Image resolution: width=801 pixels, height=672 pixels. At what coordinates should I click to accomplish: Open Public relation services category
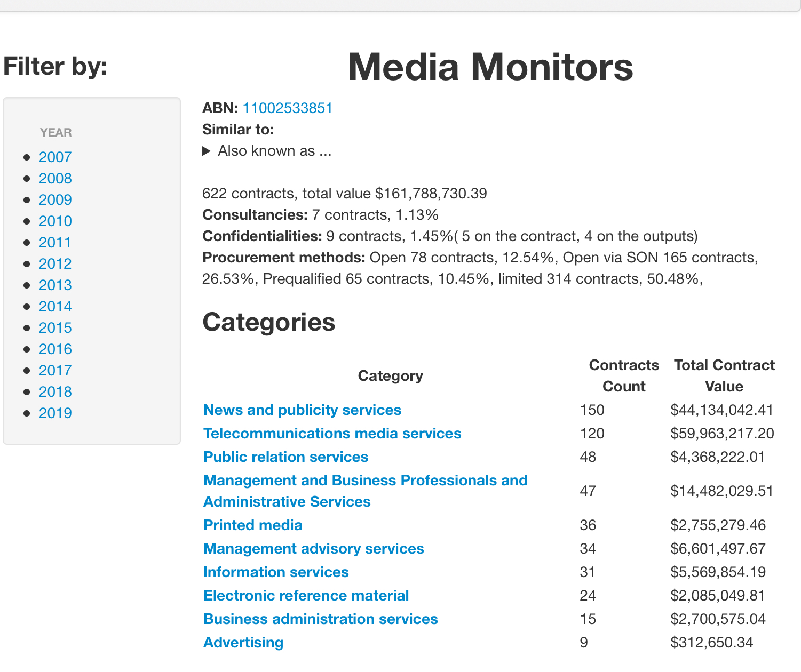point(285,457)
